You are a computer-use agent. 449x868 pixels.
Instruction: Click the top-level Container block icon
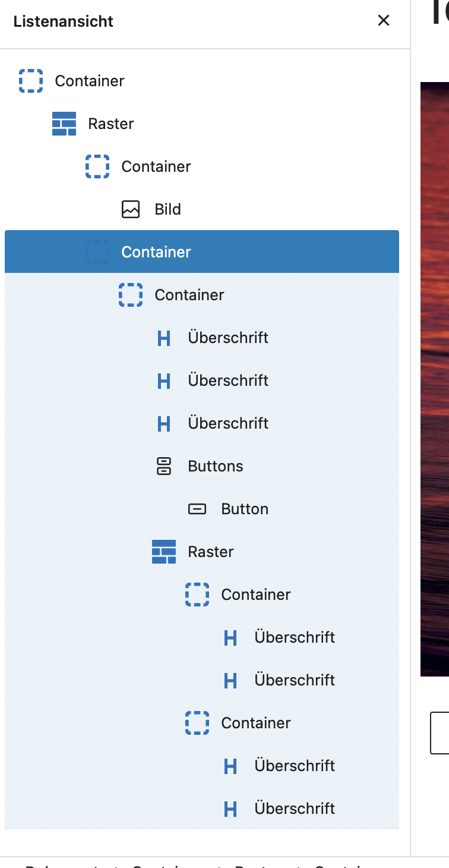(31, 81)
